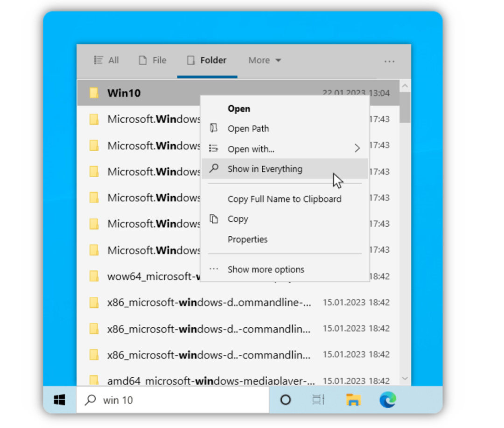Expand the Open with submenu arrow

click(357, 148)
